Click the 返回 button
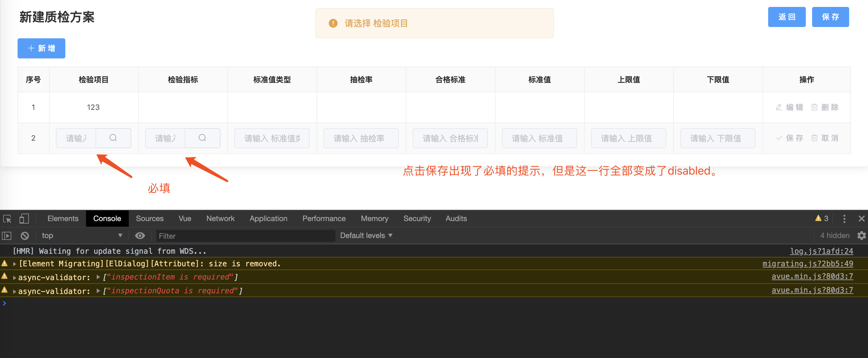The width and height of the screenshot is (868, 358). [786, 17]
